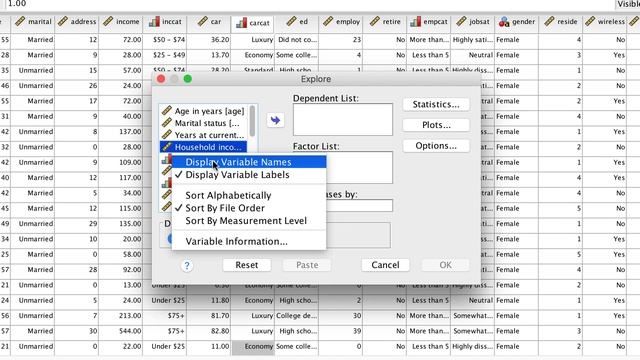Click income cell 137.00
The image size is (640, 360).
tap(121, 132)
